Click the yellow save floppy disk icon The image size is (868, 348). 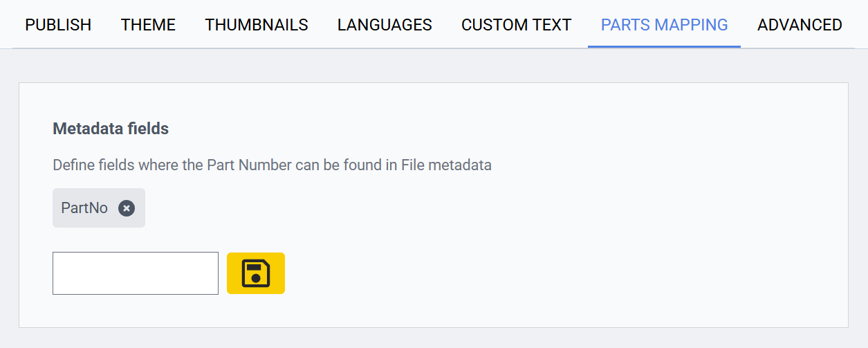click(256, 273)
